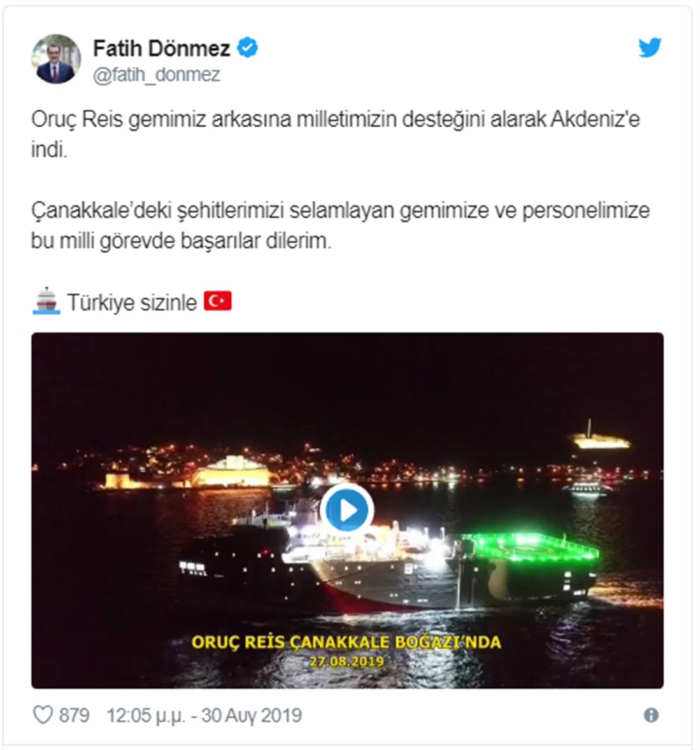Image resolution: width=700 pixels, height=750 pixels.
Task: Click the Twitter bird logo icon
Action: pyautogui.click(x=650, y=47)
